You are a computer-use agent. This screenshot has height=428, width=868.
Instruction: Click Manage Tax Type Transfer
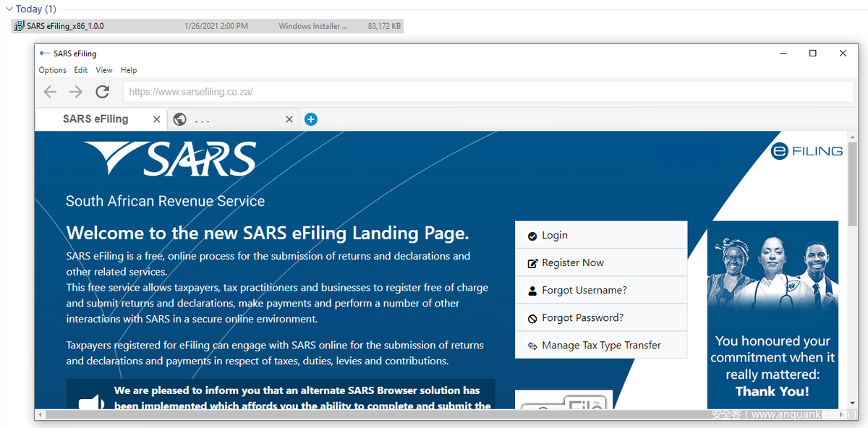[x=601, y=345]
